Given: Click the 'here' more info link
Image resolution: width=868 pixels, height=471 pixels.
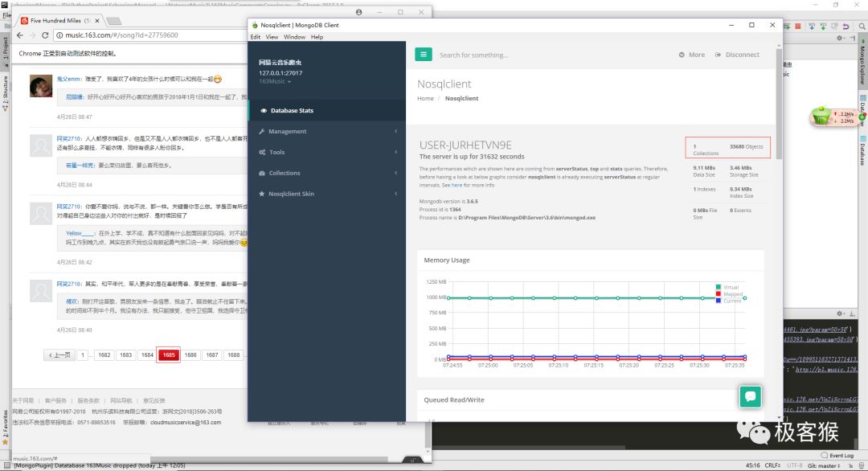Looking at the screenshot, I should (x=457, y=186).
